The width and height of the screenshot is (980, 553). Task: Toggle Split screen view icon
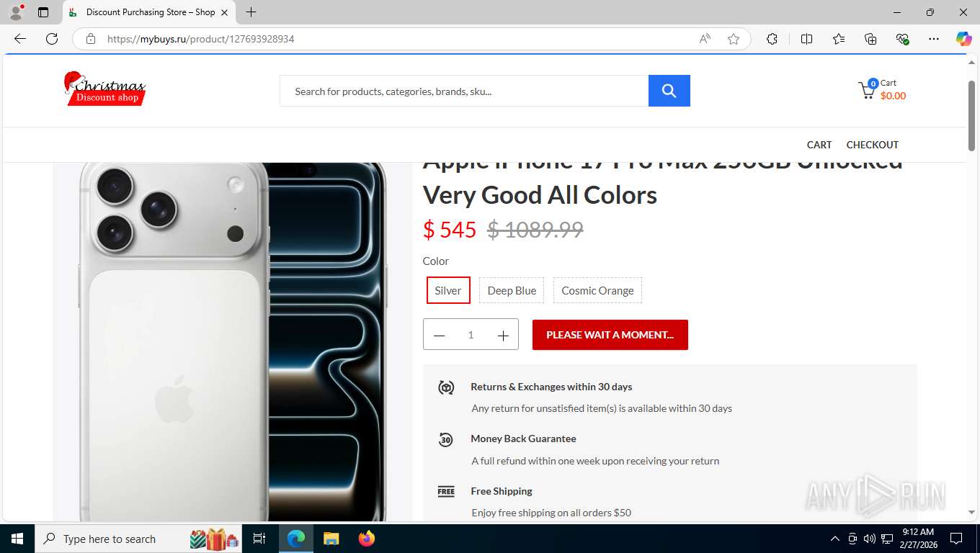[806, 39]
